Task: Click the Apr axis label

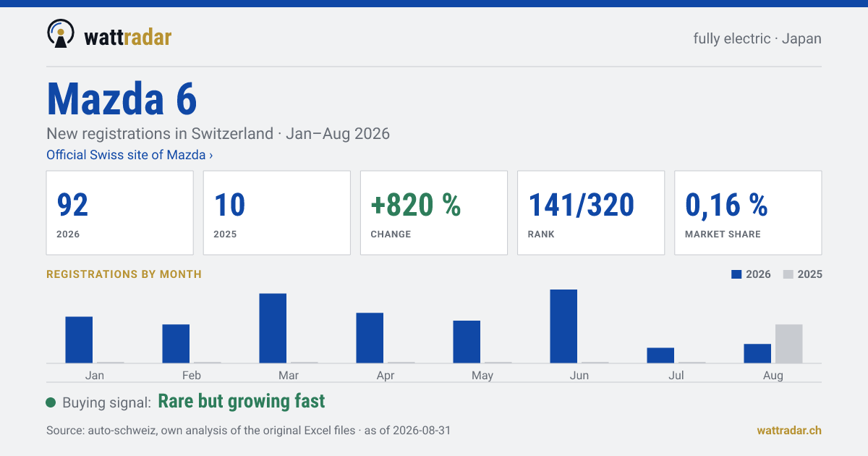Action: 386,376
